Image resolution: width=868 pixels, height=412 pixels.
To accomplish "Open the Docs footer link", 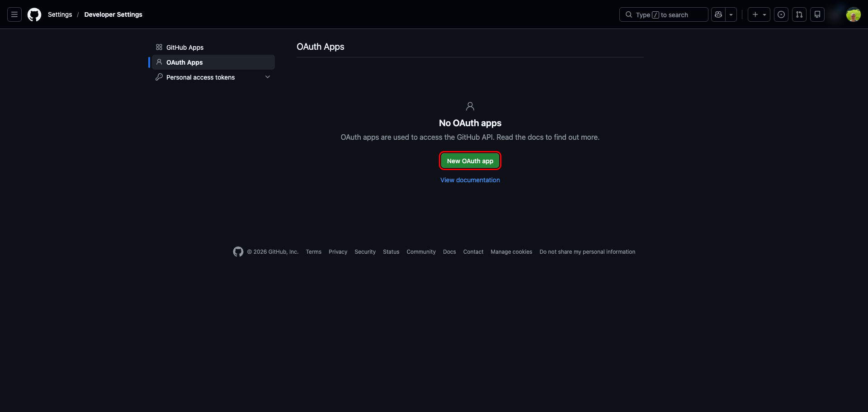I will click(449, 252).
